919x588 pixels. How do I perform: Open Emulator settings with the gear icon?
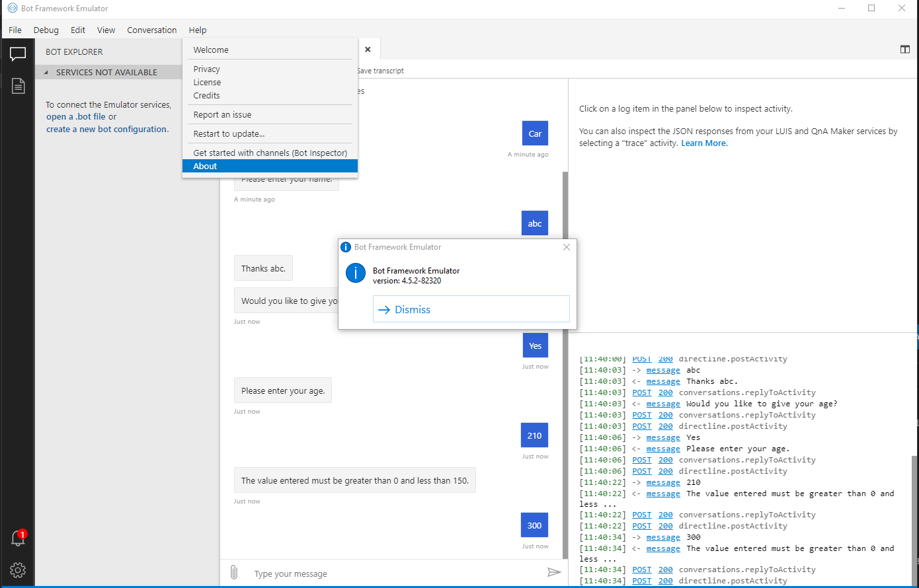click(18, 570)
